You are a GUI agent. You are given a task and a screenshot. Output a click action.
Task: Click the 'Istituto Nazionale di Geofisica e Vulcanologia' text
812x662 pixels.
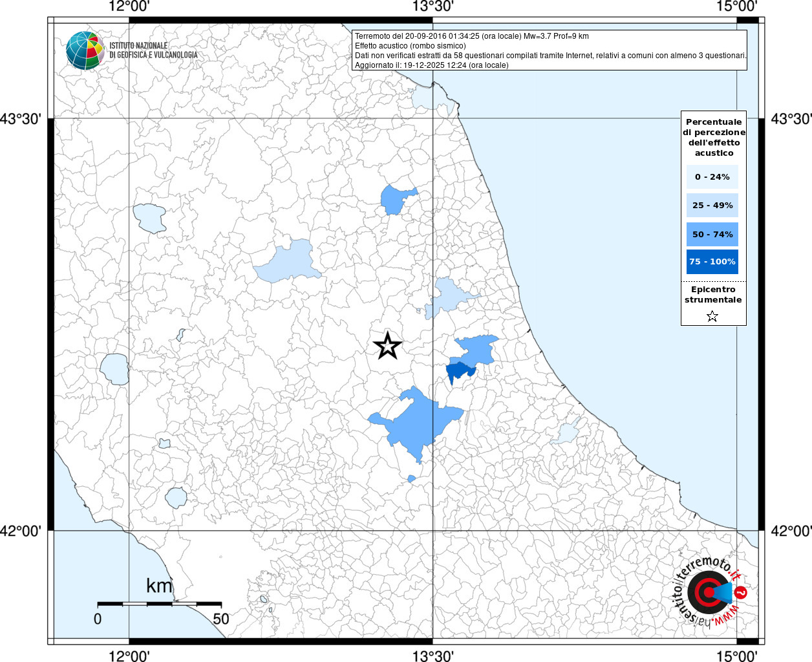(153, 50)
